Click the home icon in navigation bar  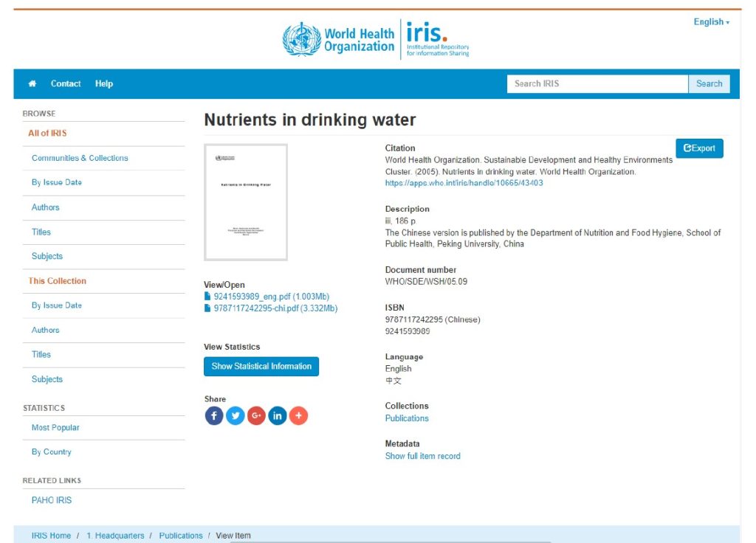point(32,83)
